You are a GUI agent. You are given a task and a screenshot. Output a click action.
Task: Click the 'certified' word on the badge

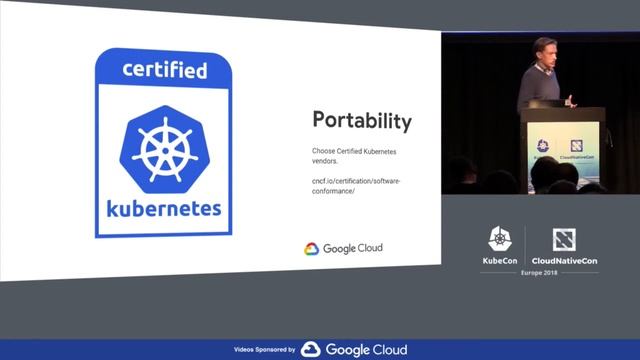(x=165, y=69)
